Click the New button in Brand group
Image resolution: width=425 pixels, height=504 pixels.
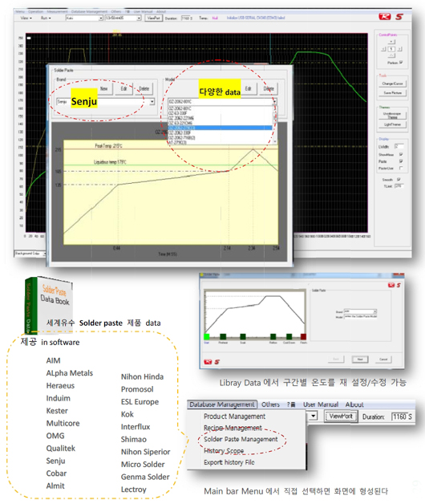pos(103,89)
